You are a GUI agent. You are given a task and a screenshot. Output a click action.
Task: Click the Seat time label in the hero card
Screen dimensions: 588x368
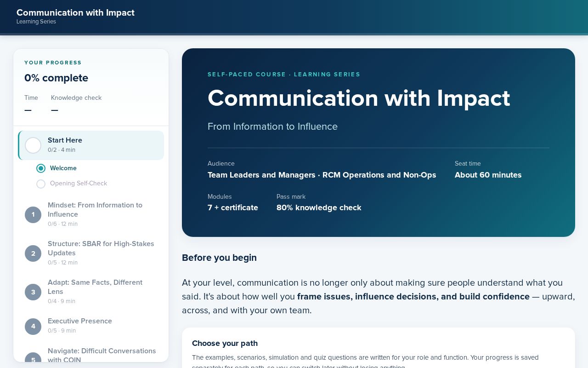pyautogui.click(x=468, y=163)
